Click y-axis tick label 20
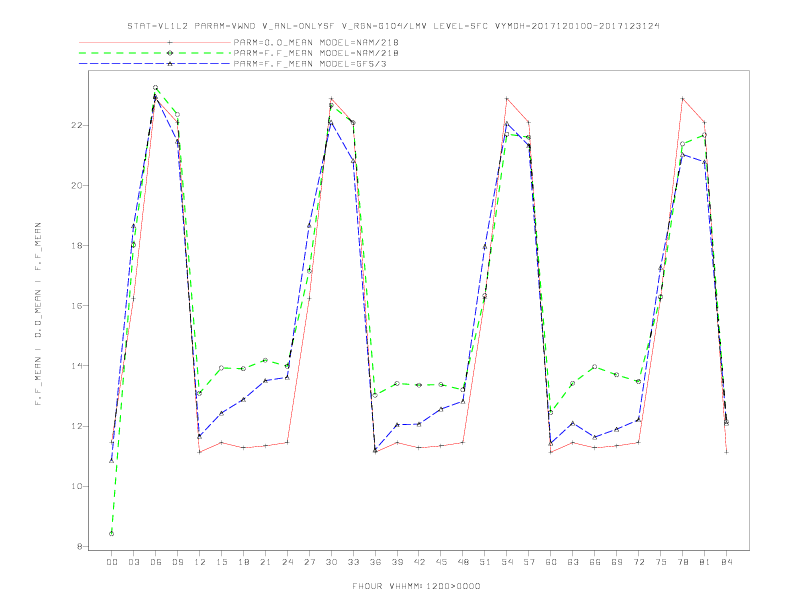 [76, 185]
